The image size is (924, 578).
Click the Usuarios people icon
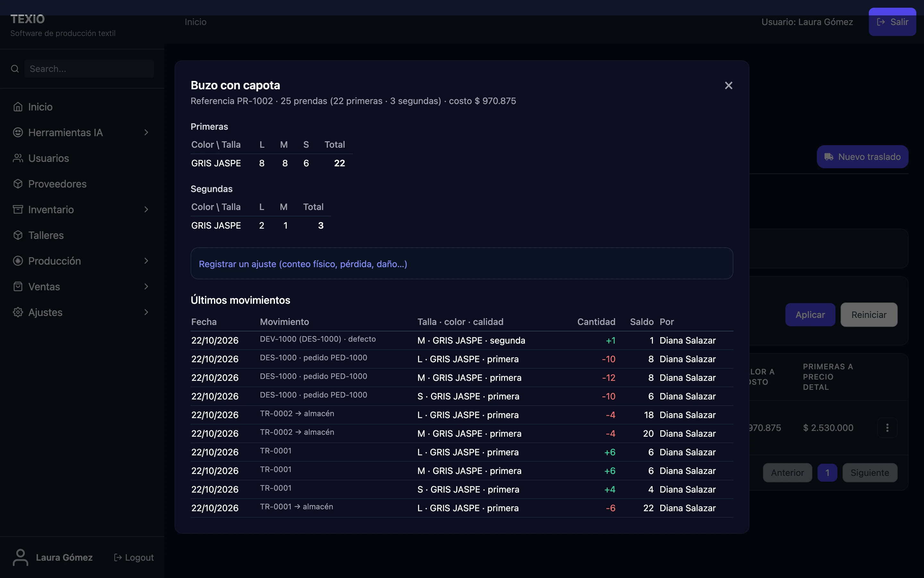point(18,158)
